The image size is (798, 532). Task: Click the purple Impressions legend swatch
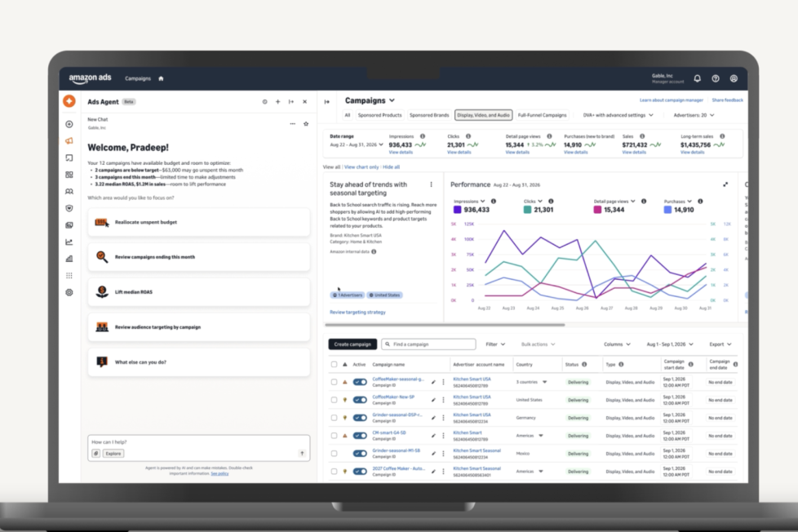457,210
